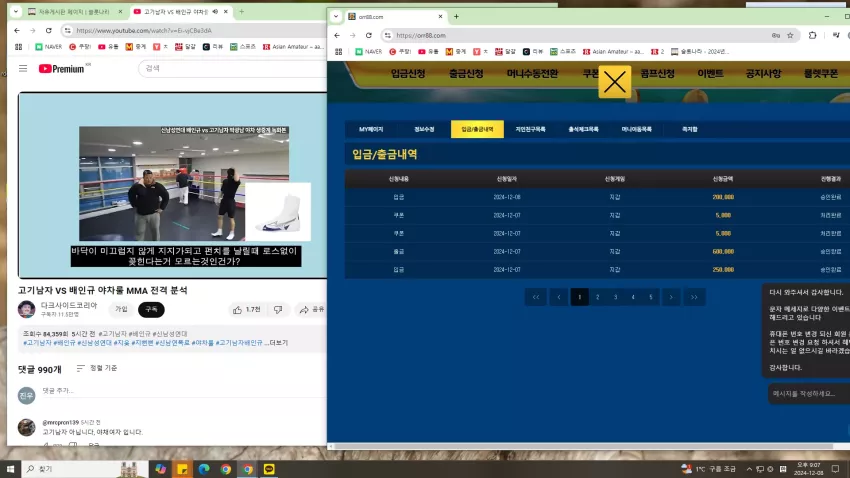850x478 pixels.
Task: Reload the orr88.com page
Action: [x=369, y=35]
